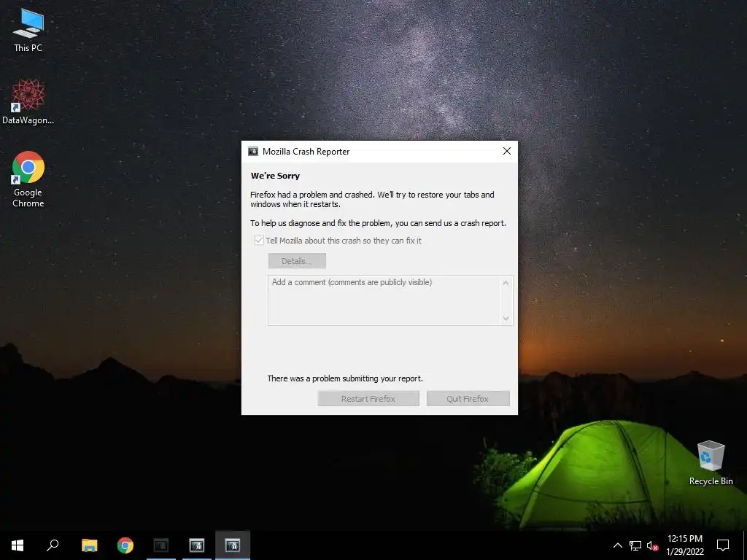This screenshot has height=560, width=747.
Task: Select the Google Chrome desktop shortcut
Action: (28, 179)
